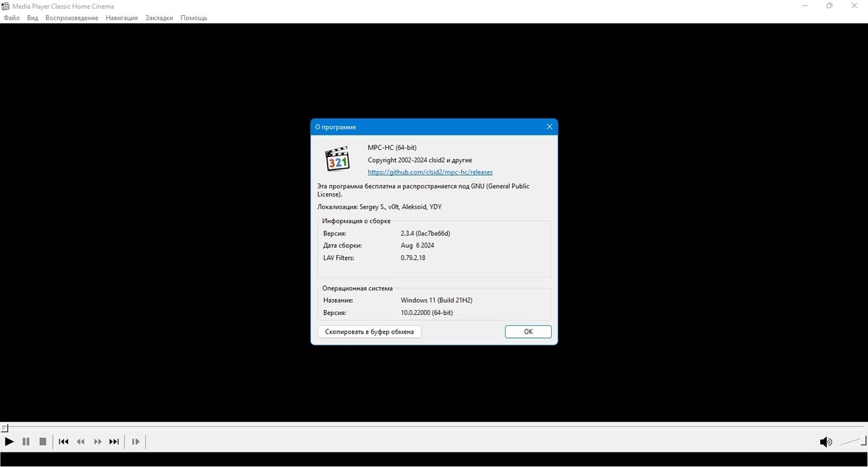Mute audio with the speaker icon
Image resolution: width=868 pixels, height=467 pixels.
click(825, 442)
